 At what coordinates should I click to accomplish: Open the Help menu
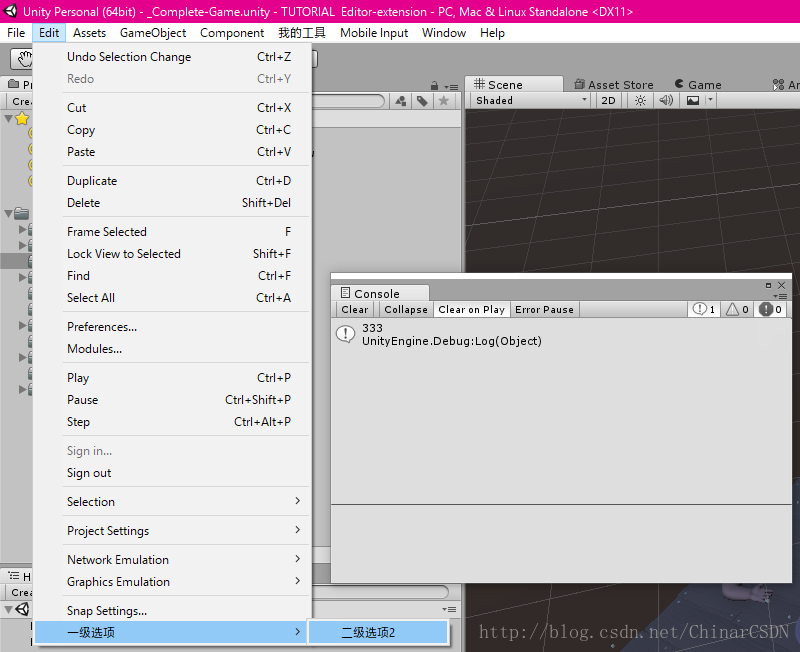tap(492, 33)
